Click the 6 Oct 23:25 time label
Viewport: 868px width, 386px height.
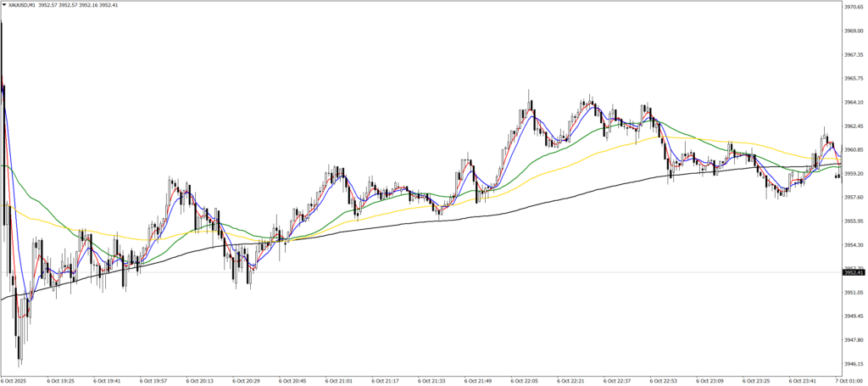pos(758,381)
